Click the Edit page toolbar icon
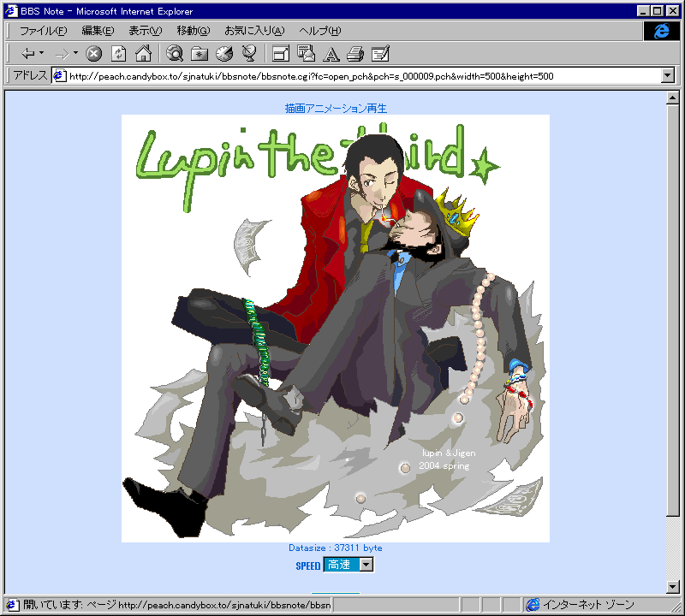Screen dimensions: 685x616 point(380,54)
